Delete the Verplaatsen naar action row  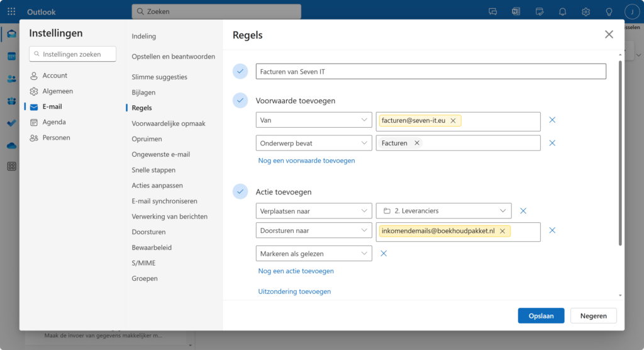tap(523, 211)
